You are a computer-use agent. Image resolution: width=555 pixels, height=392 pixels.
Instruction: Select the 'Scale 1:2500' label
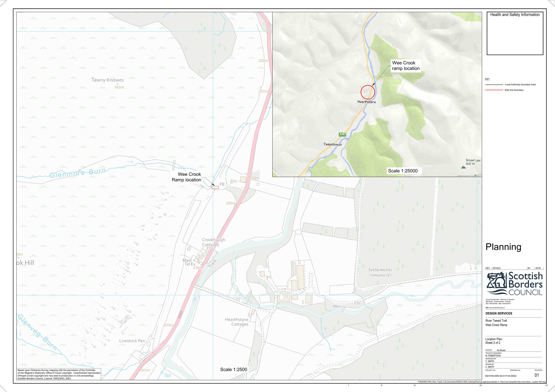pyautogui.click(x=233, y=370)
